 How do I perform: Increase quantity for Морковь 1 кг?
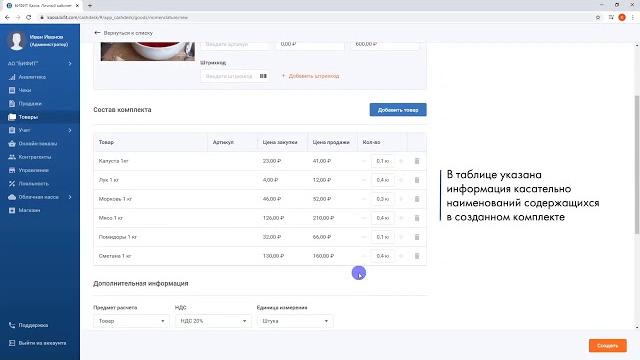pyautogui.click(x=401, y=199)
